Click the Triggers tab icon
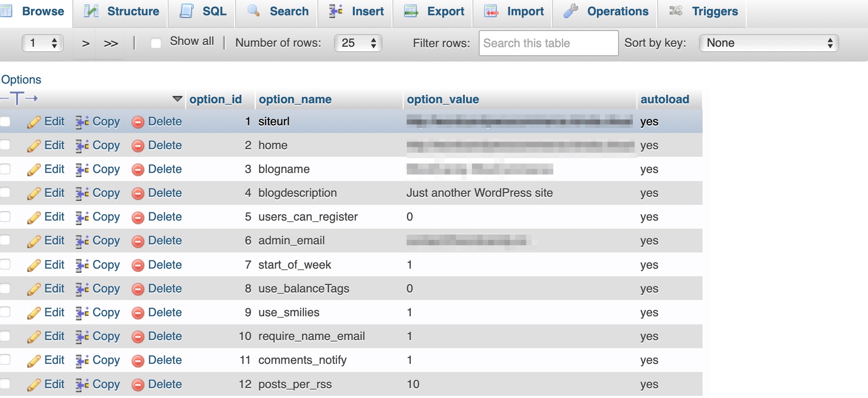This screenshot has width=868, height=398. click(676, 11)
